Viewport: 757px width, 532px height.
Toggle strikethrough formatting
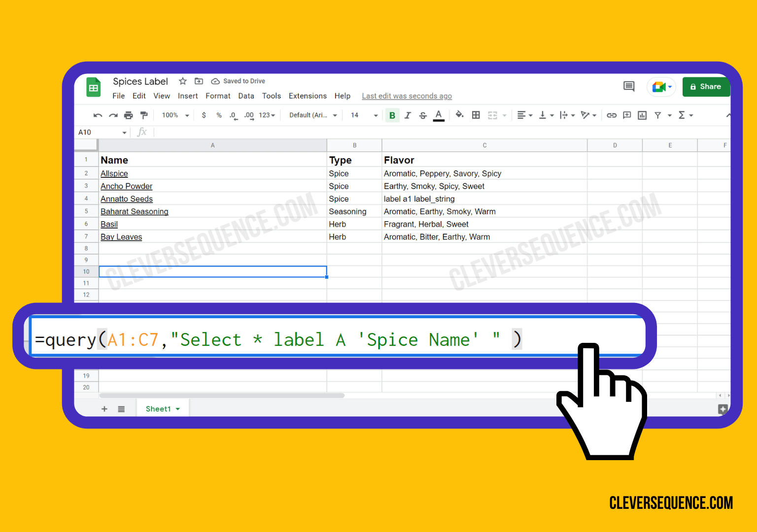click(x=423, y=115)
